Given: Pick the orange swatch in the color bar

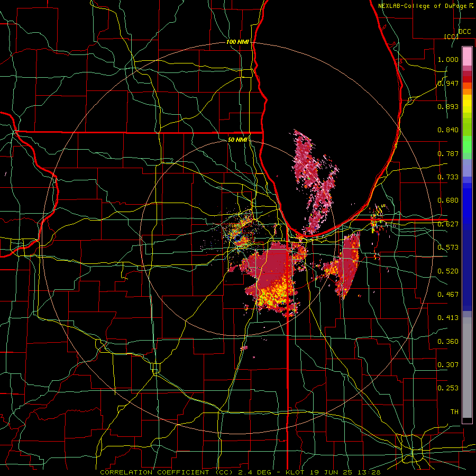Looking at the screenshot, I should pos(467,91).
